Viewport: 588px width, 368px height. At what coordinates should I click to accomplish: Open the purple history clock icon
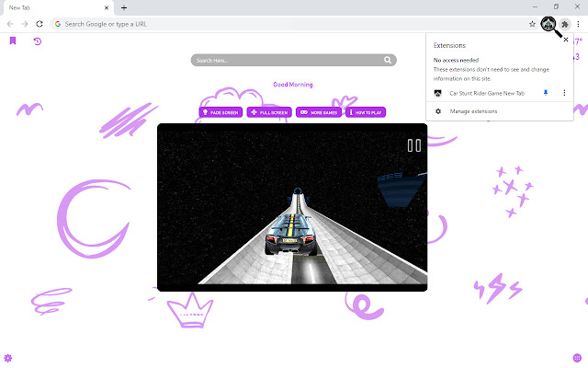tap(38, 41)
